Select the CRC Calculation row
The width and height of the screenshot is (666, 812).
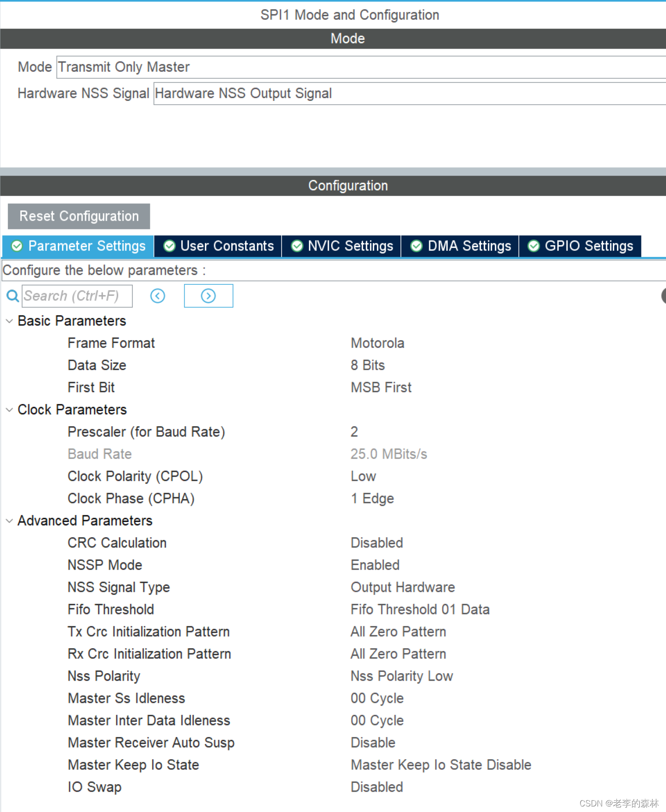click(117, 543)
